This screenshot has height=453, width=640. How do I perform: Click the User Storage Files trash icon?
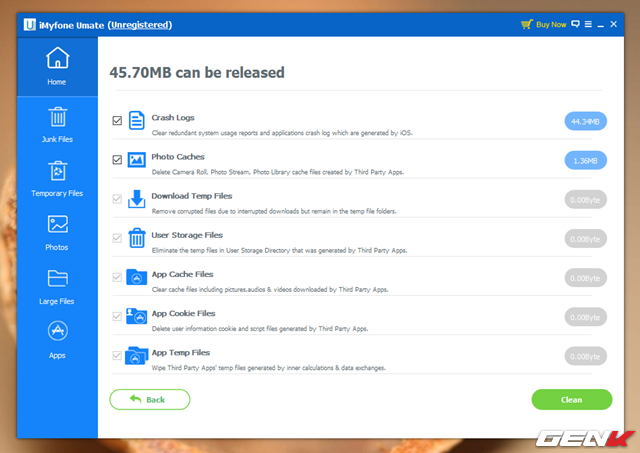pyautogui.click(x=137, y=238)
